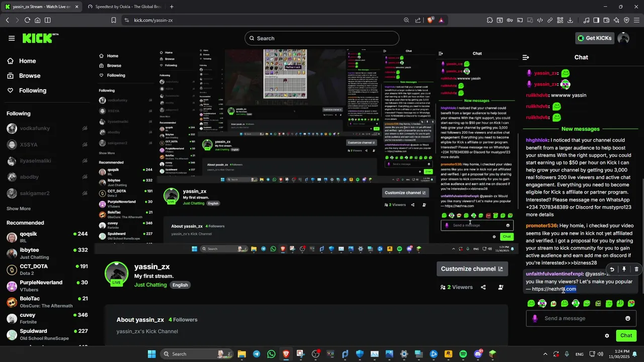Click the Get KICKs button

pos(595,38)
